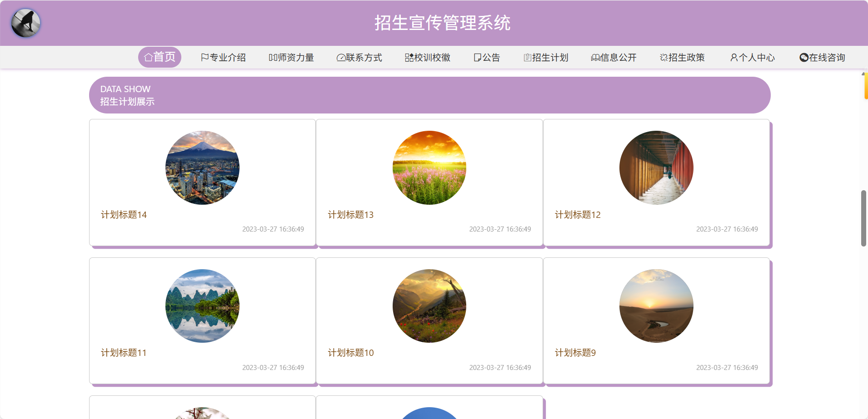Open the 个人中心 menu item
Viewport: 868px width, 419px height.
753,58
